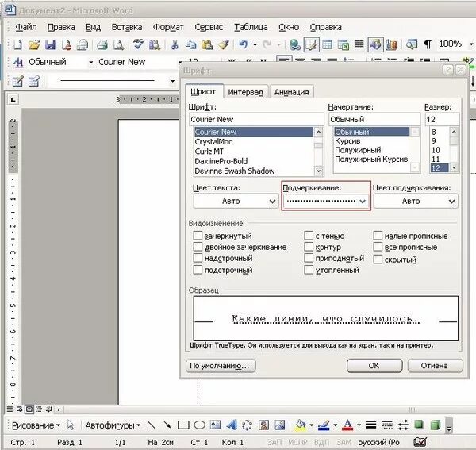
Task: Click the OK button
Action: [374, 366]
